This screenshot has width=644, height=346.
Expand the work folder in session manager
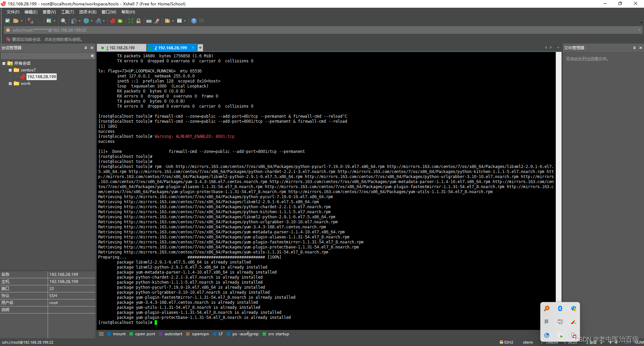pyautogui.click(x=10, y=83)
